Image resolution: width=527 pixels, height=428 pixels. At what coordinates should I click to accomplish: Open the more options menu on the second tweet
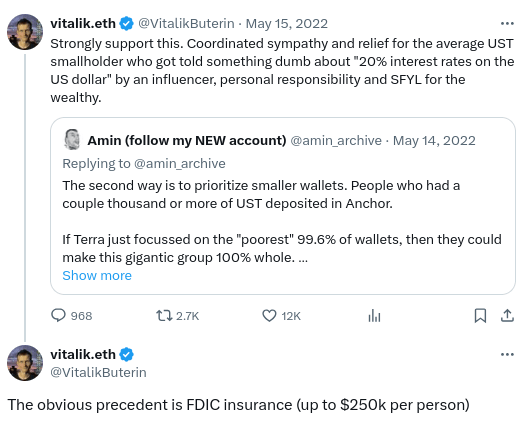click(507, 354)
